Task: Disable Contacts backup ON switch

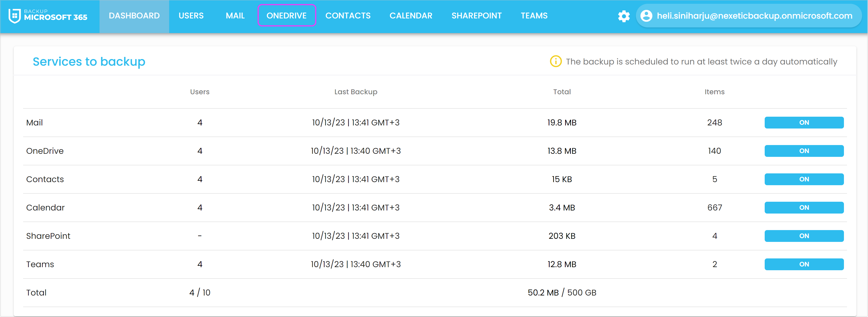Action: tap(804, 179)
